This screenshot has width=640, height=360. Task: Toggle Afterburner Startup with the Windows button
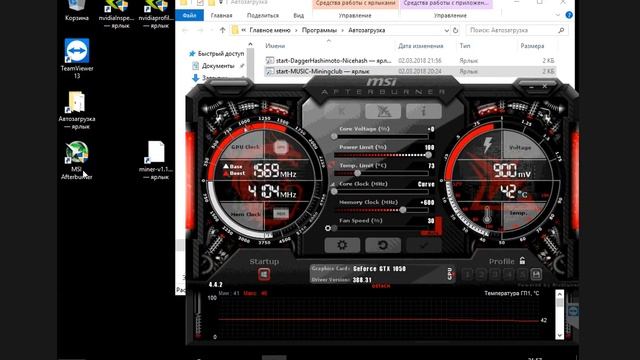click(x=264, y=274)
